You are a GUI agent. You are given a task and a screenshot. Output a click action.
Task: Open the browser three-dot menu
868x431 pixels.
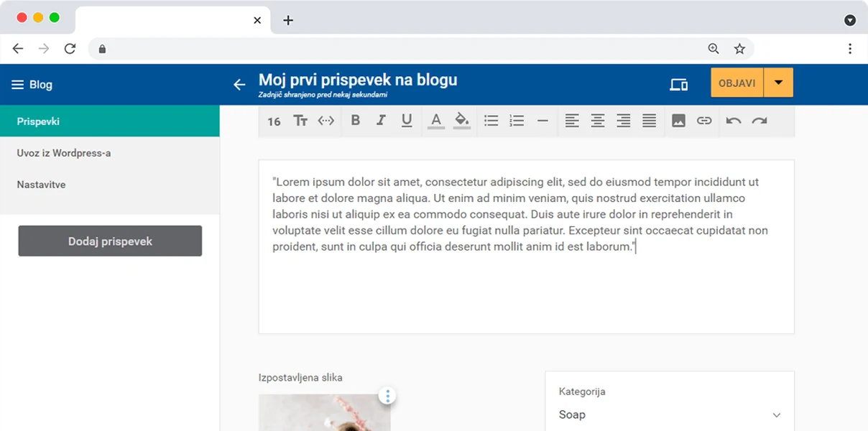[x=850, y=49]
